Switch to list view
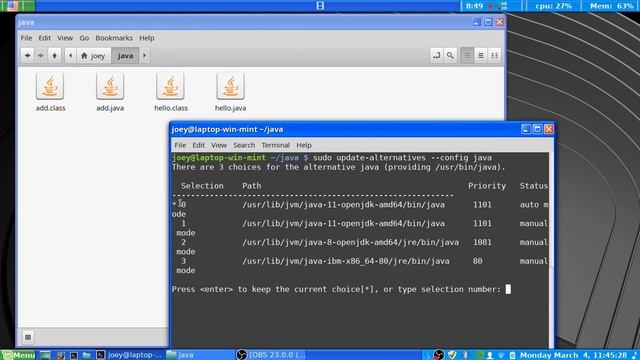This screenshot has height=360, width=640. (x=481, y=56)
